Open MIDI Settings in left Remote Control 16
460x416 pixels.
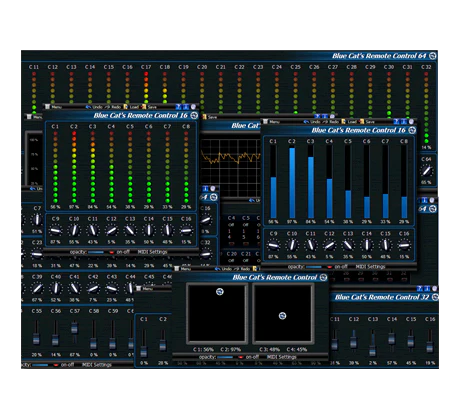(x=152, y=252)
